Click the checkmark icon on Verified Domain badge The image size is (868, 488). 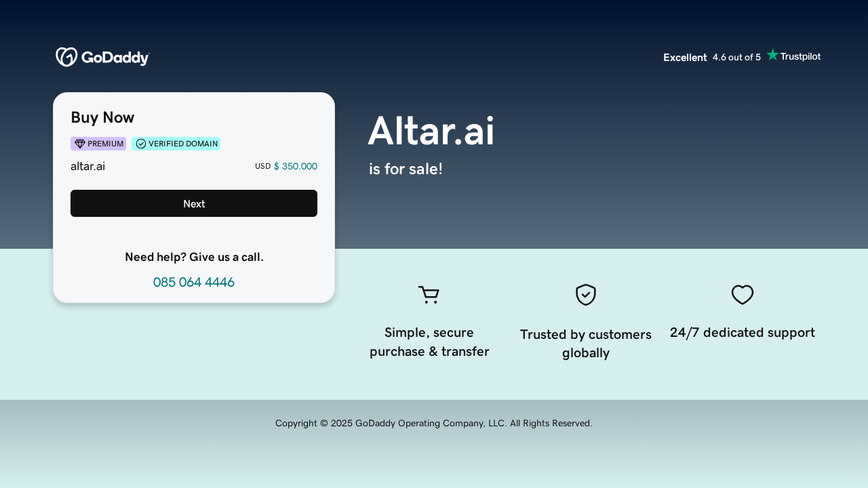141,144
